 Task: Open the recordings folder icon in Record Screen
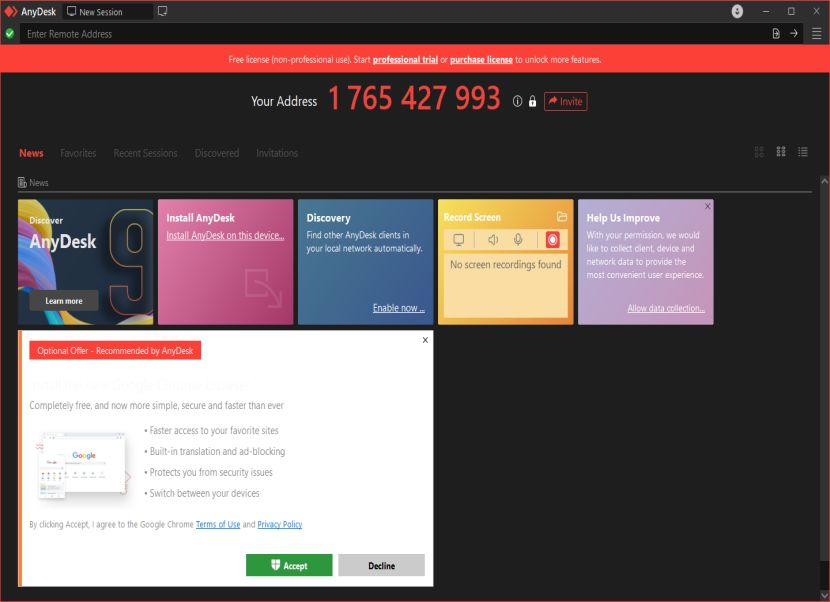point(562,217)
